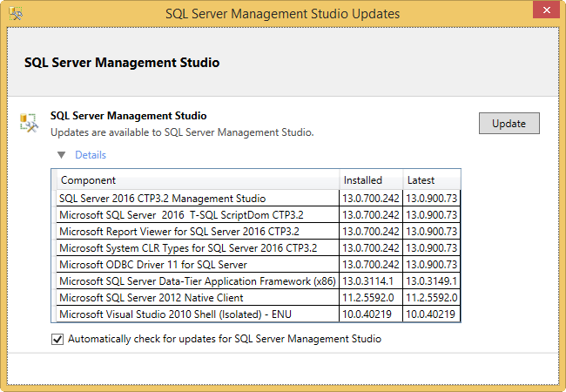This screenshot has height=392, width=566.
Task: Select Microsoft System CLR Types row
Action: point(187,248)
